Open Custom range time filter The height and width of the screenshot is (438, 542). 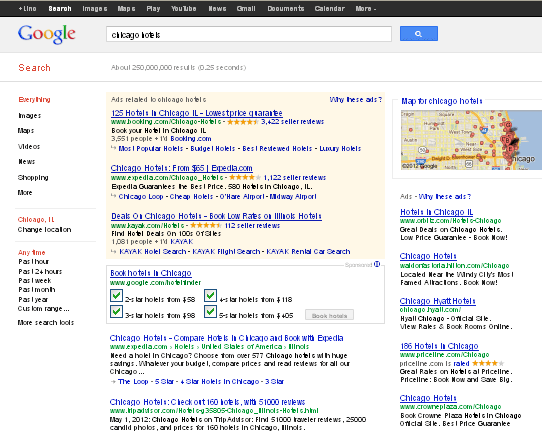(44, 309)
